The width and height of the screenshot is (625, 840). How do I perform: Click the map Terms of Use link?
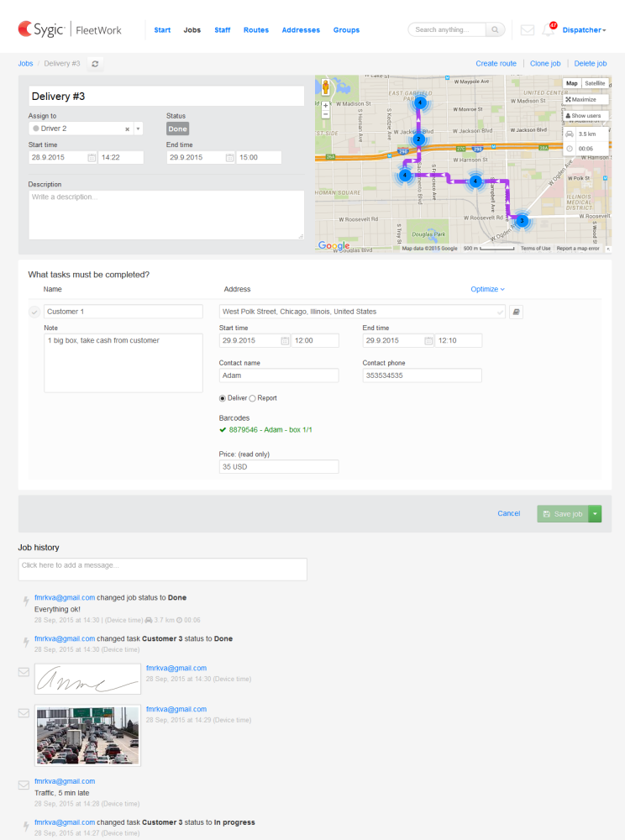(x=536, y=249)
